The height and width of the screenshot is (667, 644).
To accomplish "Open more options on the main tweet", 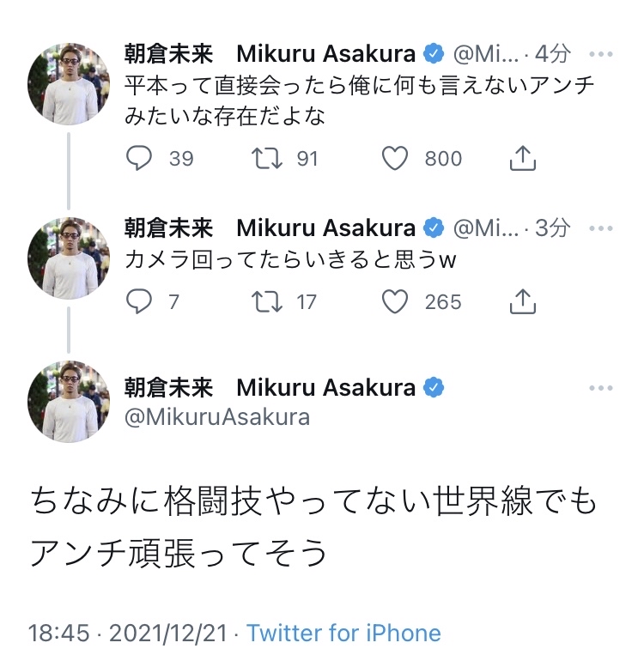I will click(x=601, y=389).
